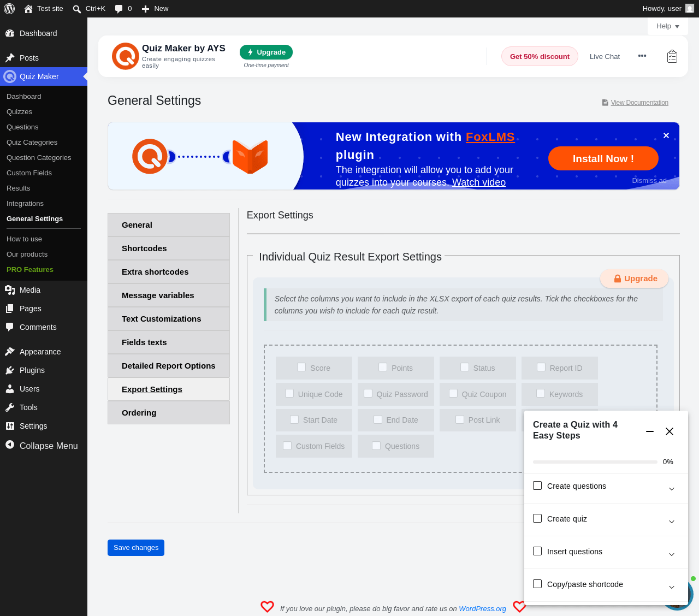Screen dimensions: 699x616
Task: Open Tools via its wrench icon
Action: (x=10, y=407)
